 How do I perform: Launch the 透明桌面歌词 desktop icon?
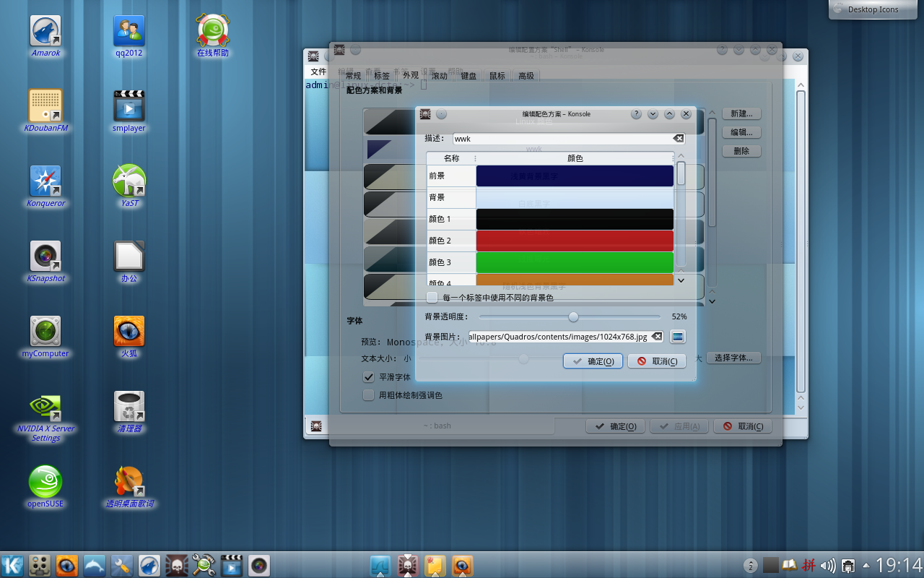point(129,486)
